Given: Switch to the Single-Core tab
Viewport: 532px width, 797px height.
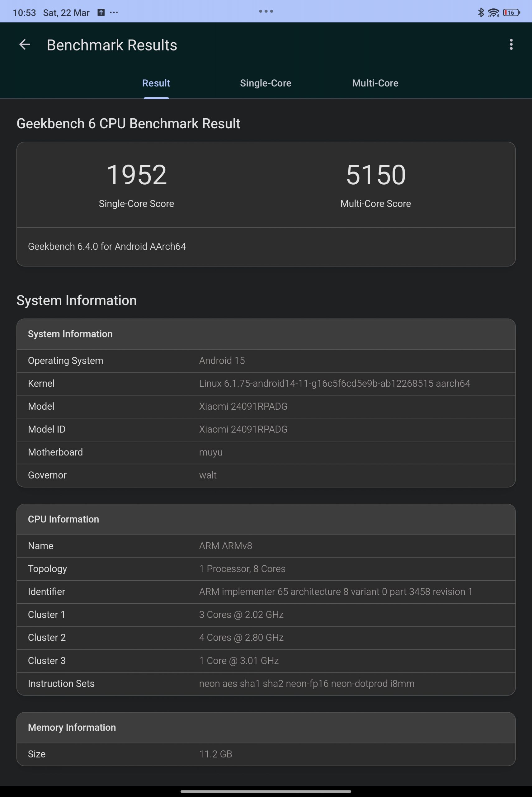Looking at the screenshot, I should click(x=265, y=83).
